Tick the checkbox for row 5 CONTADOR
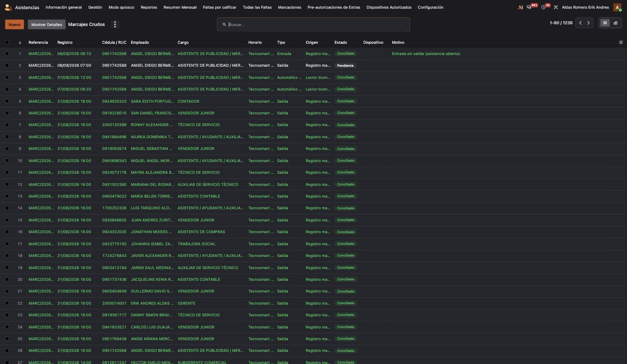627x364 pixels. pyautogui.click(x=7, y=101)
